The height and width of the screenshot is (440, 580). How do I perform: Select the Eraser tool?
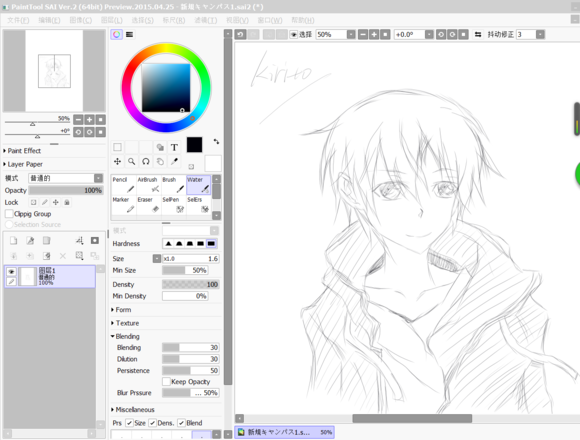[149, 205]
